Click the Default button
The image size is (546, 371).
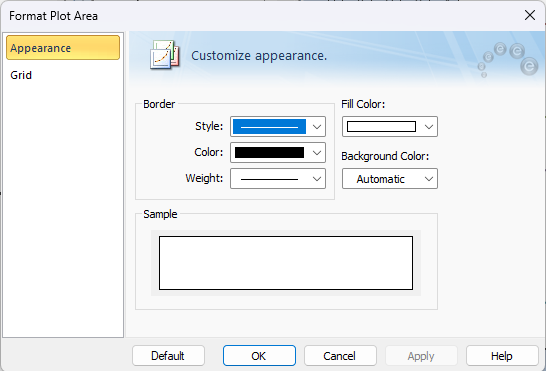[x=168, y=356]
